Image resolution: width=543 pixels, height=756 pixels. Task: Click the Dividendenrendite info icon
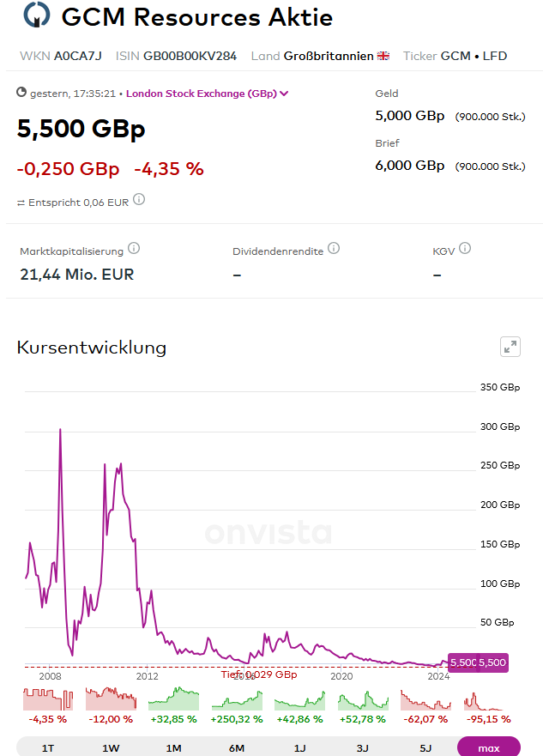[334, 249]
